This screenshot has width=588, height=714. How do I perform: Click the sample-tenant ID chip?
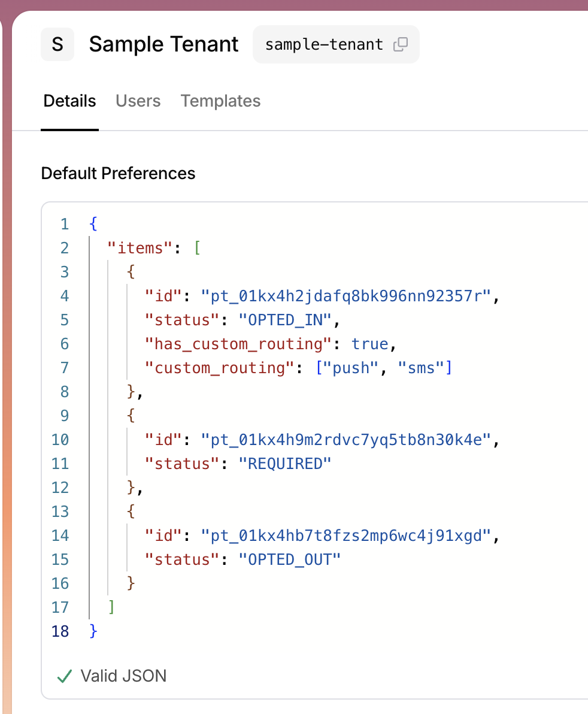pyautogui.click(x=336, y=44)
